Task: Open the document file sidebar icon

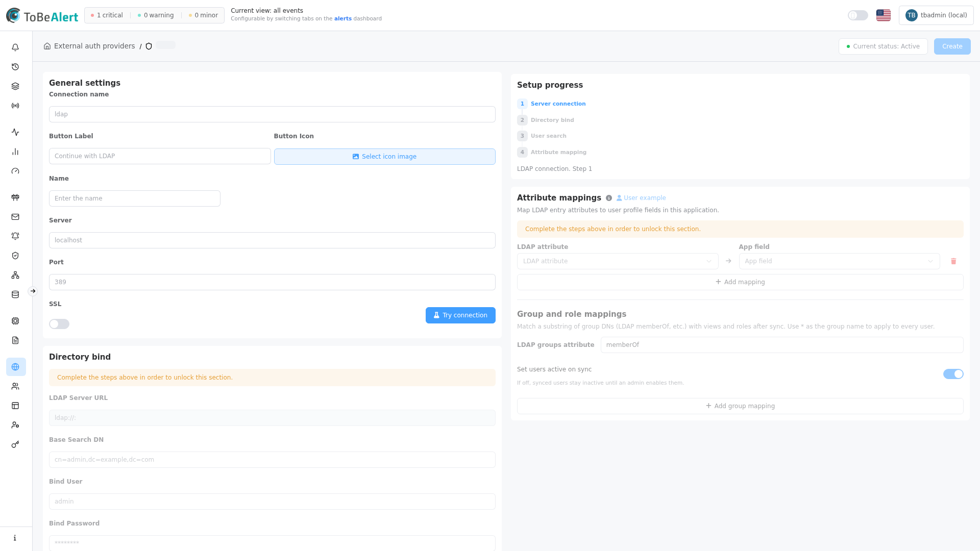Action: click(x=15, y=340)
